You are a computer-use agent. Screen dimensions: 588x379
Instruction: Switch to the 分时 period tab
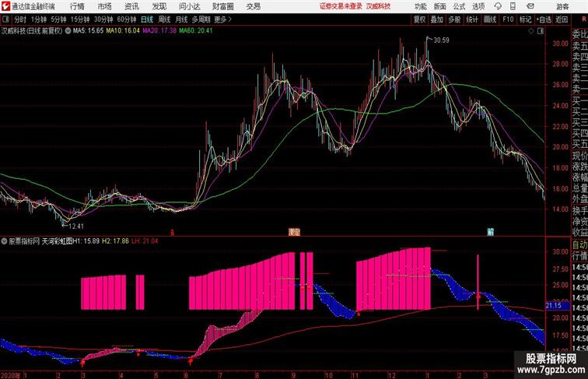pyautogui.click(x=20, y=19)
